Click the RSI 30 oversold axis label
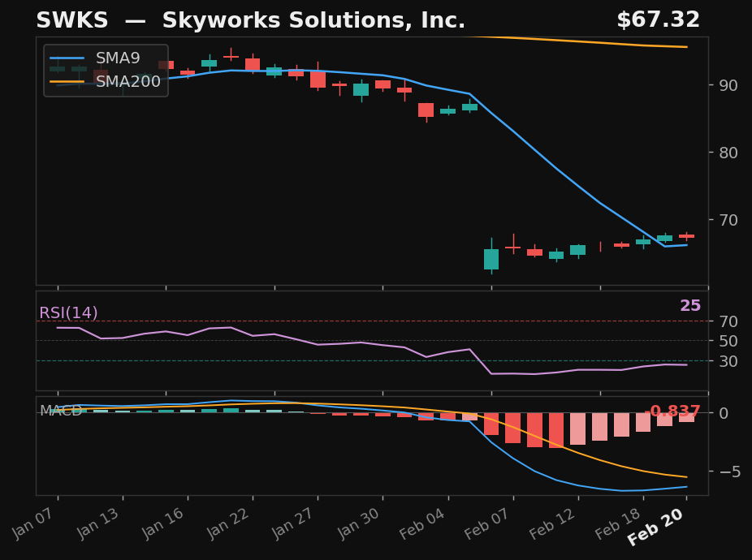752x560 pixels. pyautogui.click(x=728, y=361)
